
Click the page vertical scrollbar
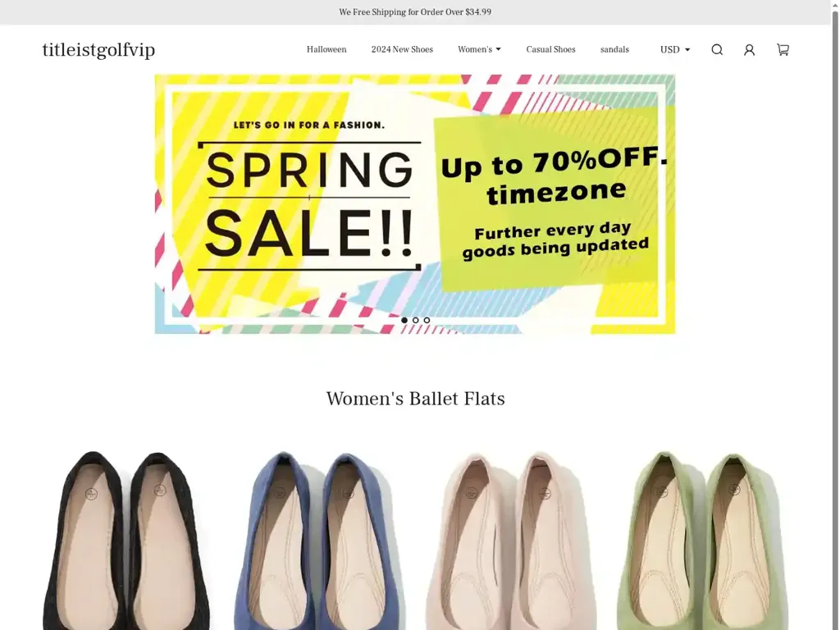835,315
